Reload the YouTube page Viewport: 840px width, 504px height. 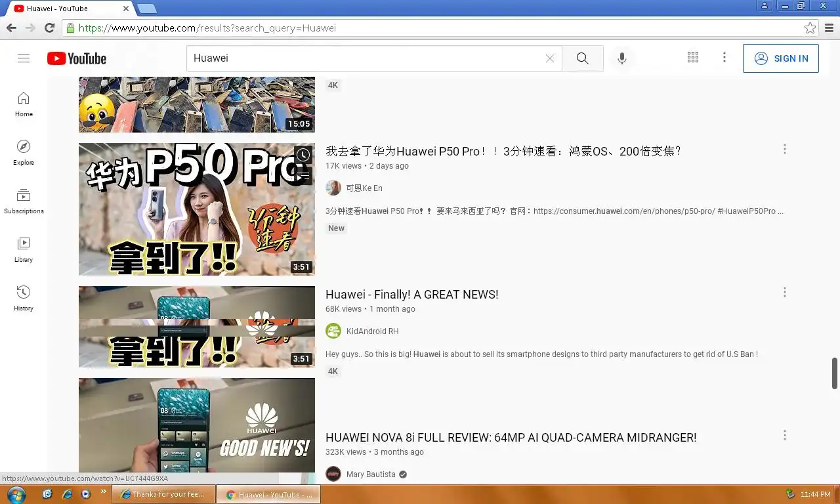(49, 28)
